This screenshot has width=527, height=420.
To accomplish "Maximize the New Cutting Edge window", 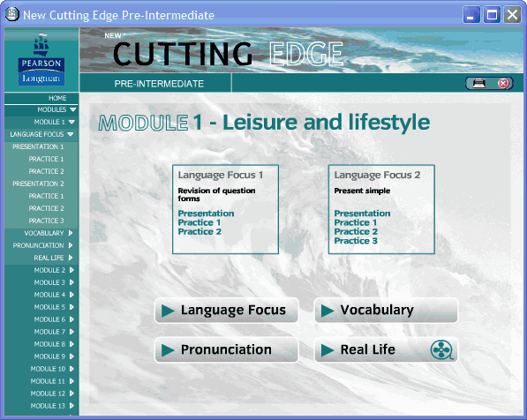I will tap(492, 15).
